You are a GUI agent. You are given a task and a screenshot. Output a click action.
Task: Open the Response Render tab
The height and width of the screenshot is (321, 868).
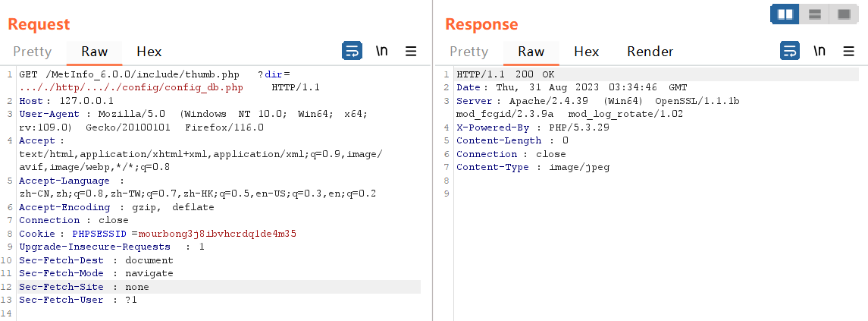[x=650, y=52]
